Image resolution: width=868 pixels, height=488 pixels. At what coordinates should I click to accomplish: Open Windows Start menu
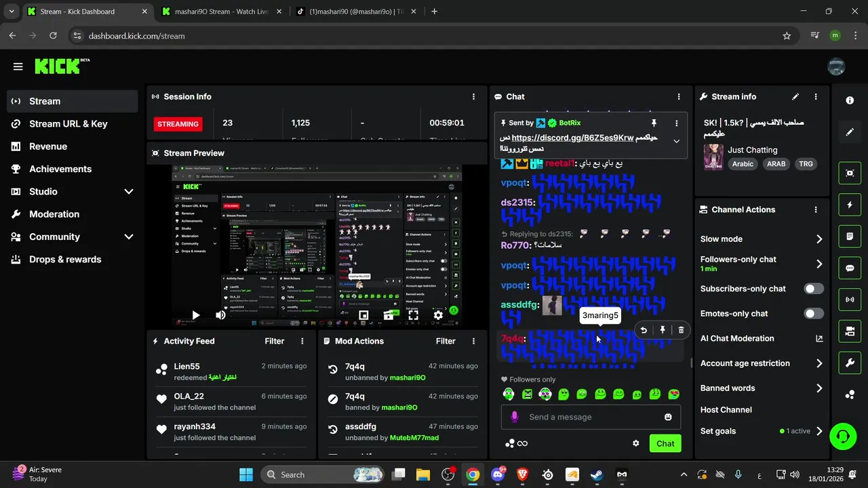point(245,474)
